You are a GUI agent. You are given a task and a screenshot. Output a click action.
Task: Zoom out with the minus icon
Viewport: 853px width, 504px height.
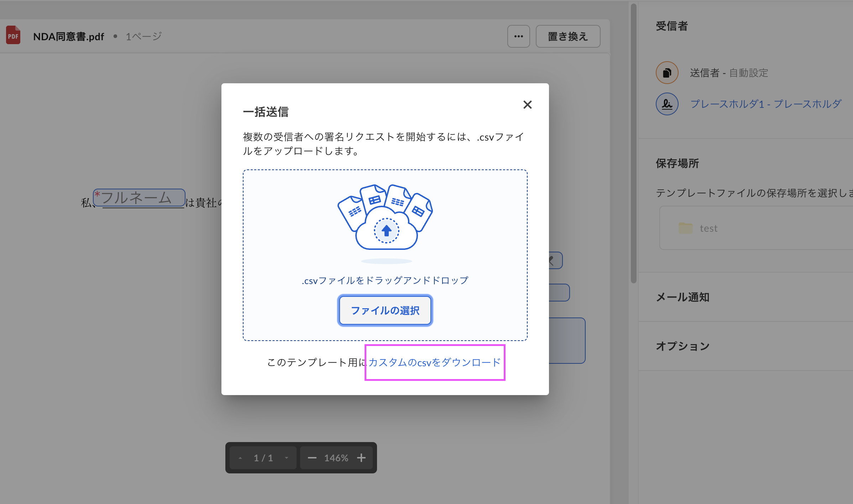click(x=312, y=458)
